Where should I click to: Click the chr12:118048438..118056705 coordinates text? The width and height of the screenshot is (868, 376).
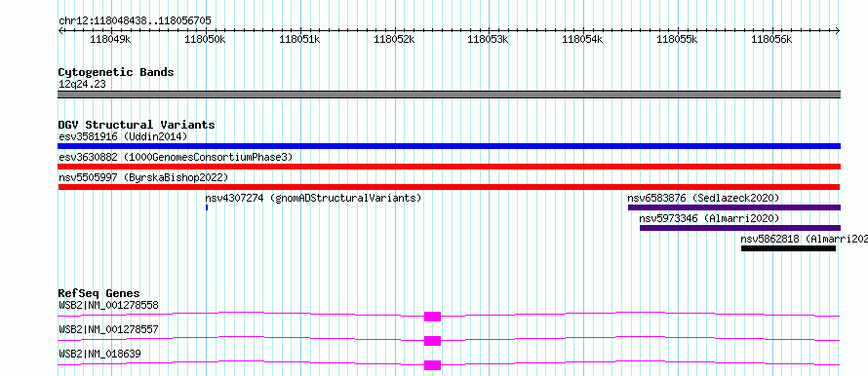tap(135, 21)
